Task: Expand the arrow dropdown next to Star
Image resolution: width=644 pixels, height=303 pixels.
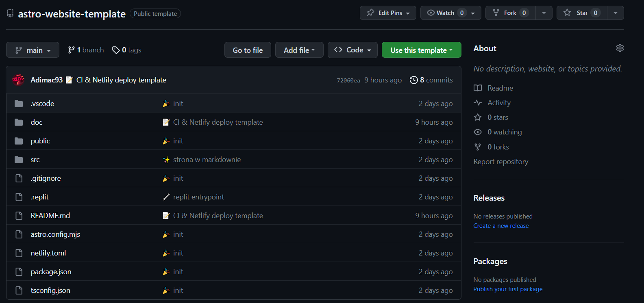Action: pyautogui.click(x=616, y=13)
